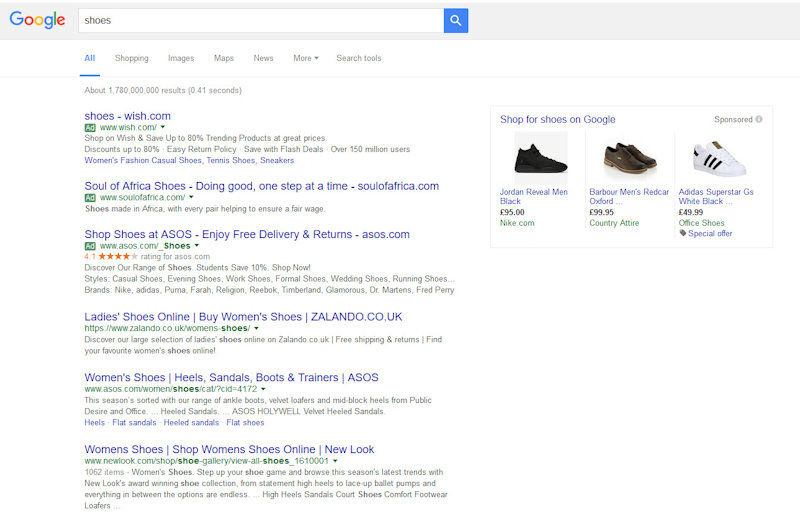Switch to the All tab
The width and height of the screenshot is (800, 521).
pyautogui.click(x=90, y=58)
